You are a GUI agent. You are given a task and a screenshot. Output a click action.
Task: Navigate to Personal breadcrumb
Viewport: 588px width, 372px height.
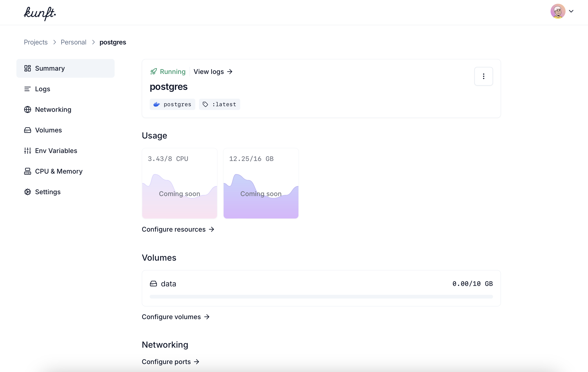73,42
